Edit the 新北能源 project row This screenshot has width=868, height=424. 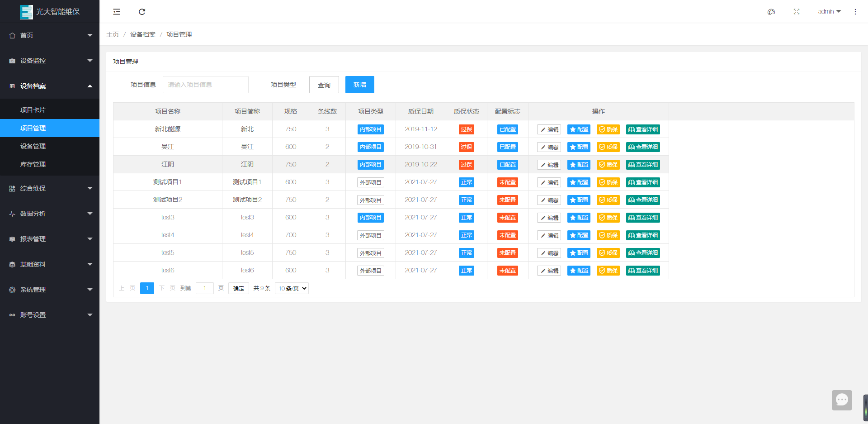click(x=549, y=129)
